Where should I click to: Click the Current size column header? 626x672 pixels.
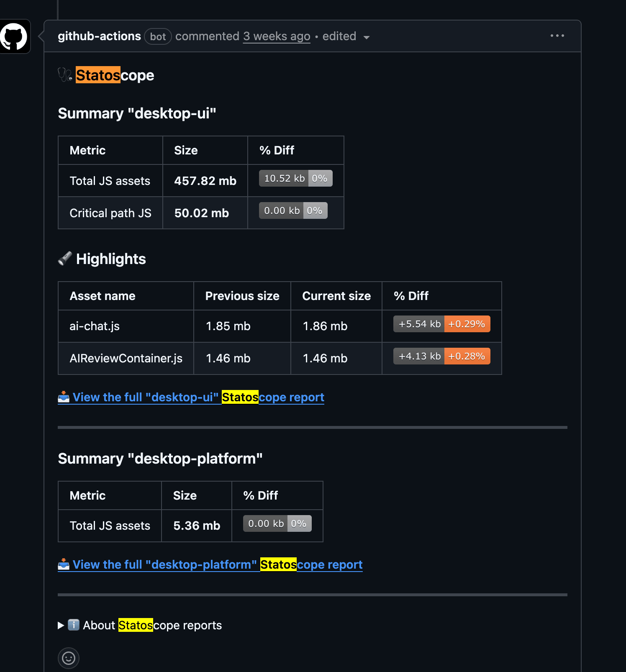(x=336, y=296)
